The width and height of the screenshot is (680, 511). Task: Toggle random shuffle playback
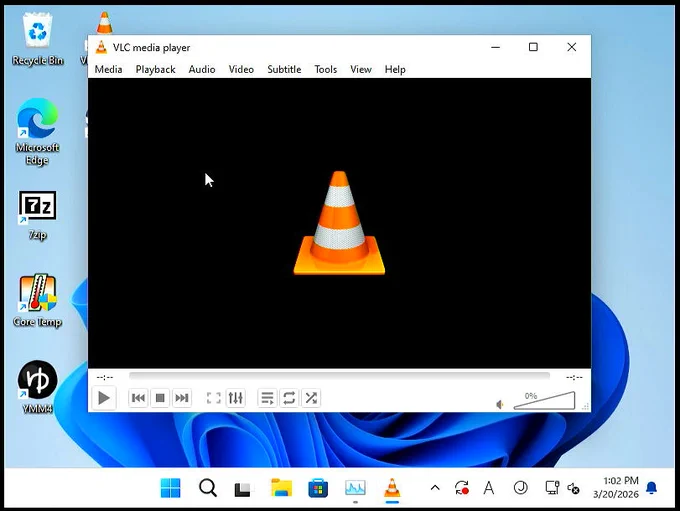tap(311, 398)
